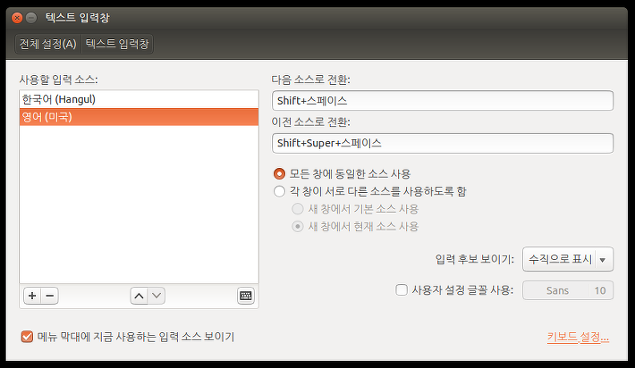The image size is (635, 368).
Task: Move selected input source down
Action: [x=157, y=296]
